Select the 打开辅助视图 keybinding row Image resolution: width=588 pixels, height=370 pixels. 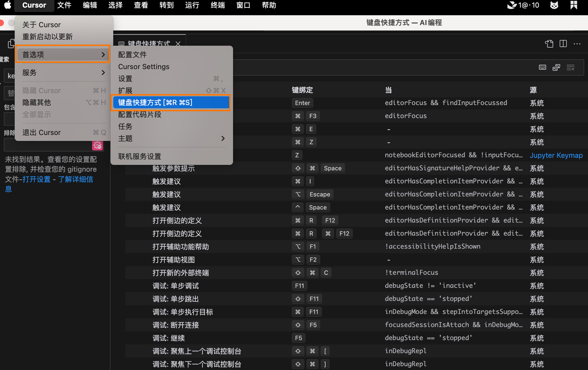click(x=174, y=260)
